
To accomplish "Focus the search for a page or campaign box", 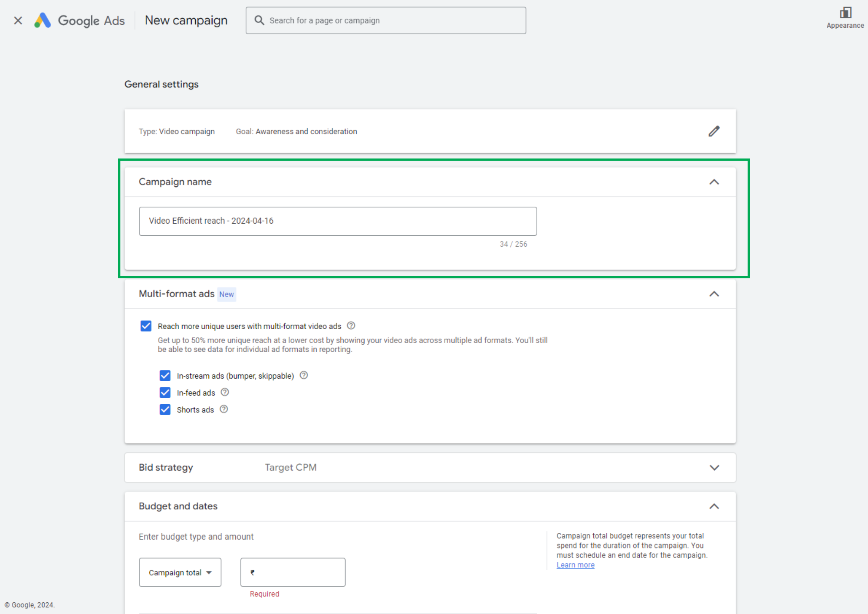I will (386, 20).
